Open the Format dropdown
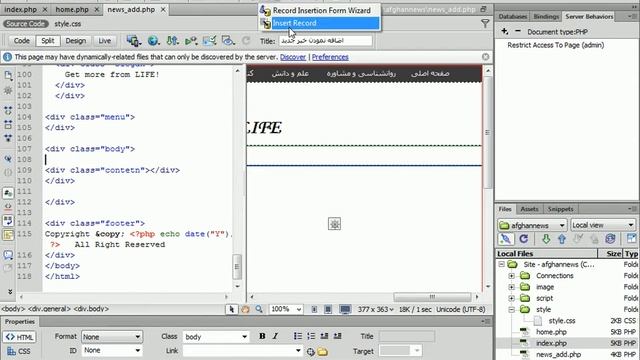640x360 pixels. tap(112, 337)
